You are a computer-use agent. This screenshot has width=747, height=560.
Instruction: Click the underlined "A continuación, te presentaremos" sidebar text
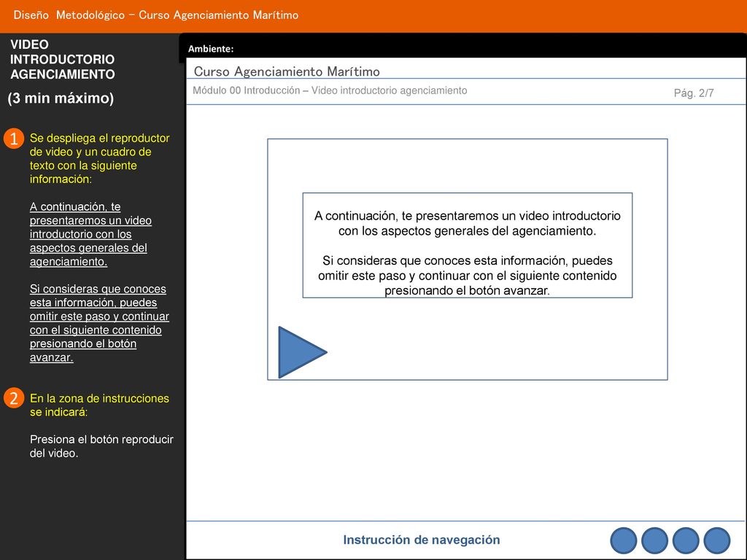click(x=90, y=234)
